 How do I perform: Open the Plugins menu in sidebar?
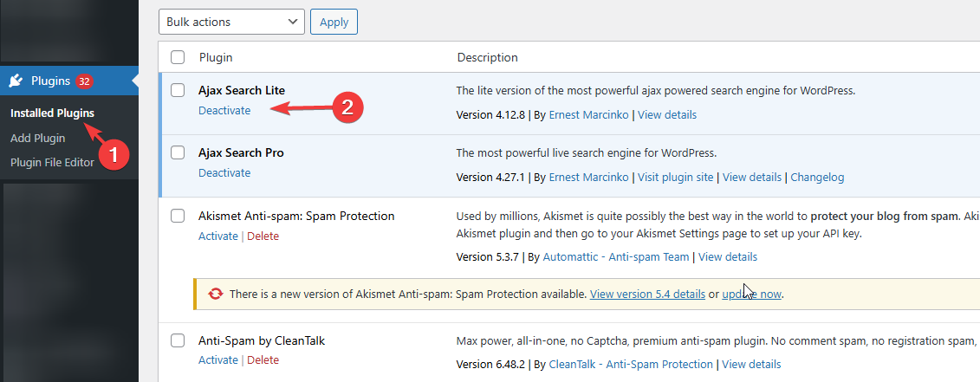tap(69, 81)
